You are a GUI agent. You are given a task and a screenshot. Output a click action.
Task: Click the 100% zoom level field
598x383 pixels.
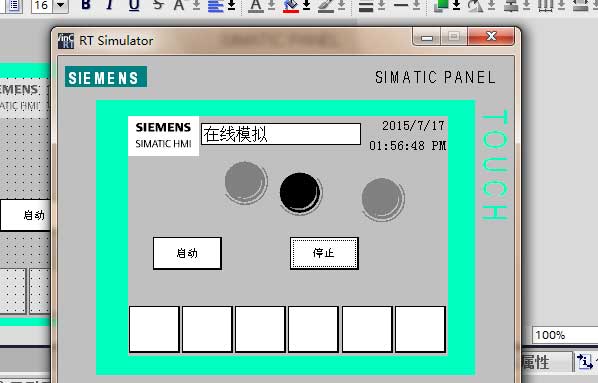click(564, 335)
